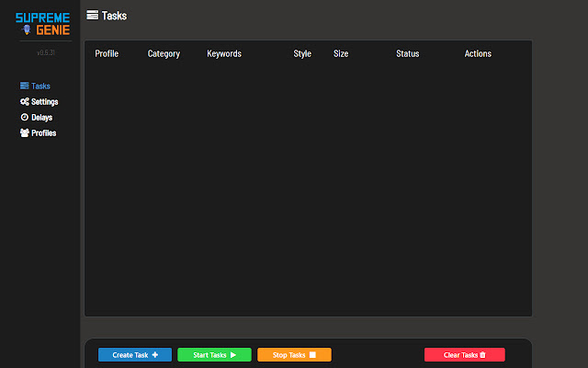This screenshot has height=368, width=588.
Task: Start all tasks with green button
Action: pyautogui.click(x=214, y=355)
